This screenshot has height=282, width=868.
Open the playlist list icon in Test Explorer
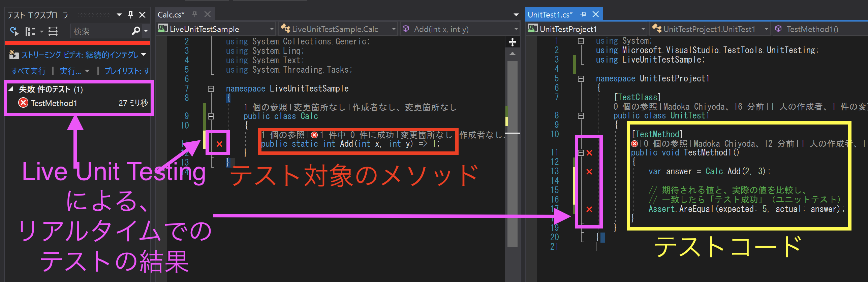tap(53, 32)
